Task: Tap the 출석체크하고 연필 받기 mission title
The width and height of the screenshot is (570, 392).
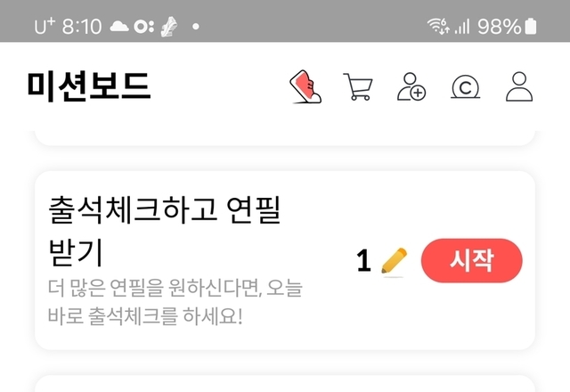Action: click(165, 231)
